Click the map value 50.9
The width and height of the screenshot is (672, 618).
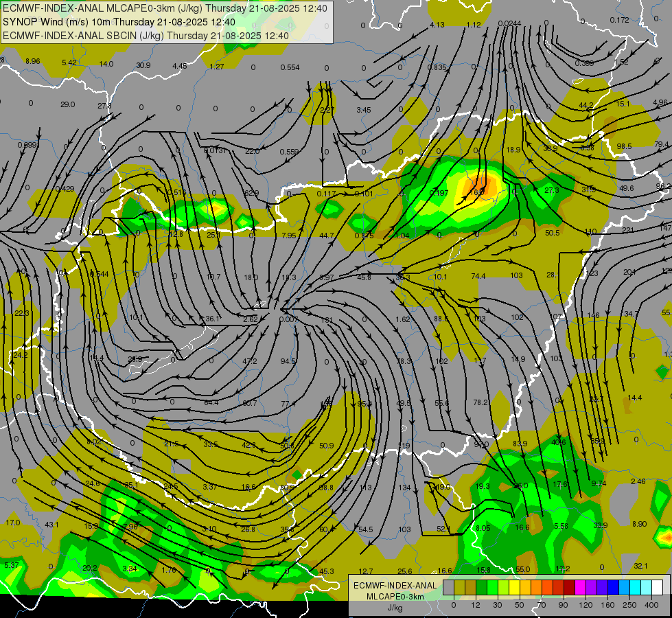click(x=327, y=446)
